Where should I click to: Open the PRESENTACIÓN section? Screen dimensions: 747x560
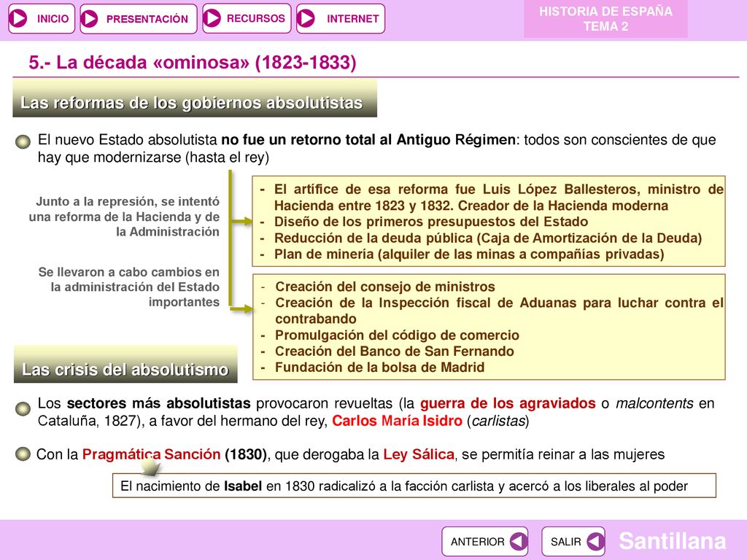pyautogui.click(x=138, y=18)
